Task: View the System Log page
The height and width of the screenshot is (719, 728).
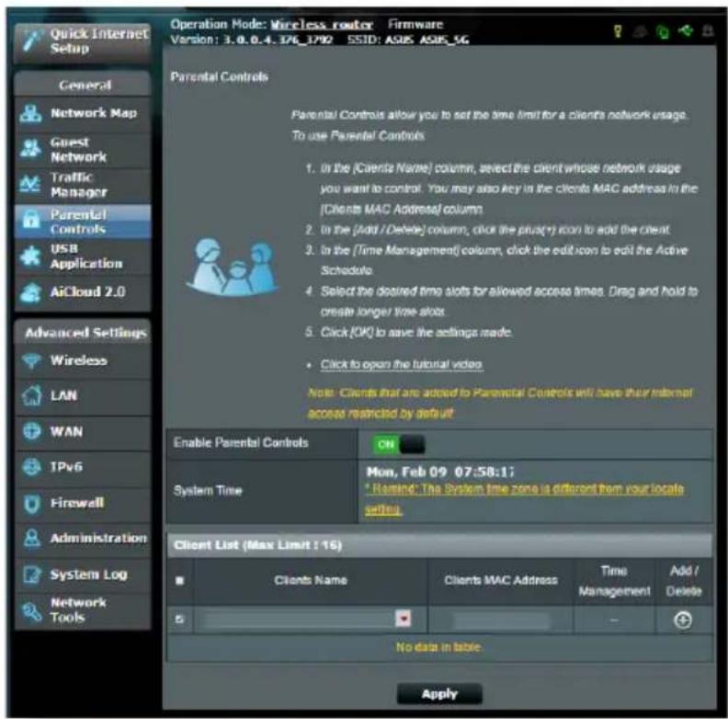Action: (83, 575)
